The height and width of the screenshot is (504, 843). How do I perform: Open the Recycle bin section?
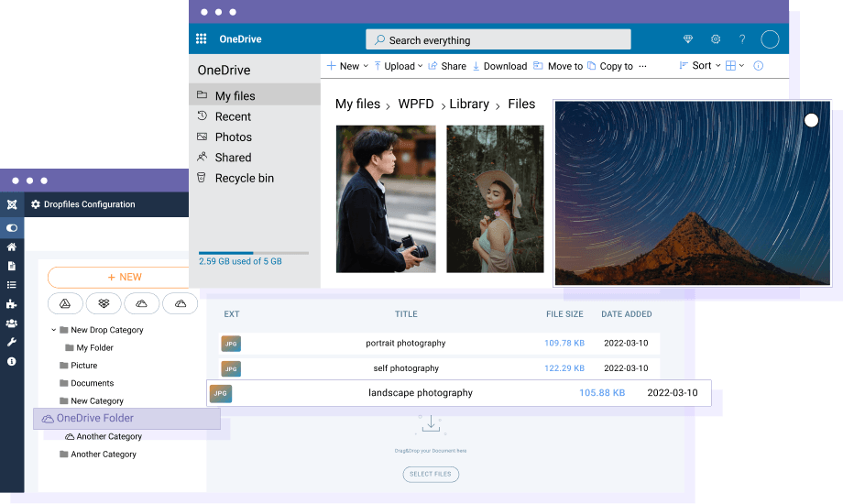244,178
